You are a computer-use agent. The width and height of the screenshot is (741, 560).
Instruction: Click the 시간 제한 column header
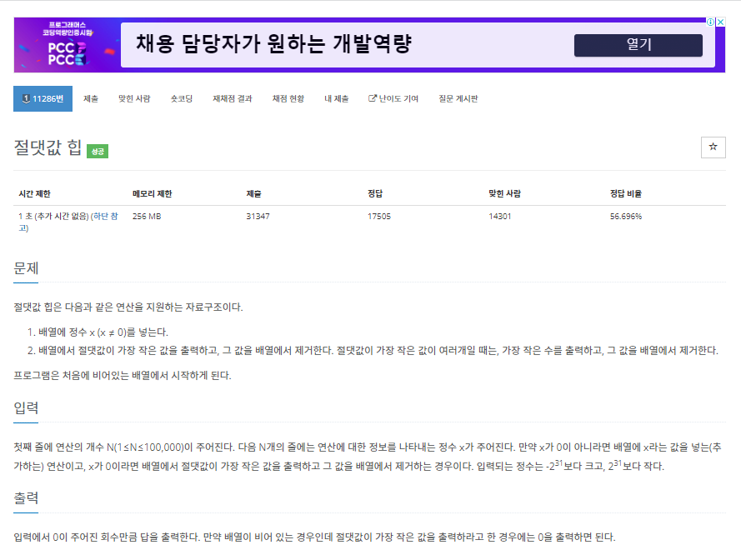(x=34, y=194)
